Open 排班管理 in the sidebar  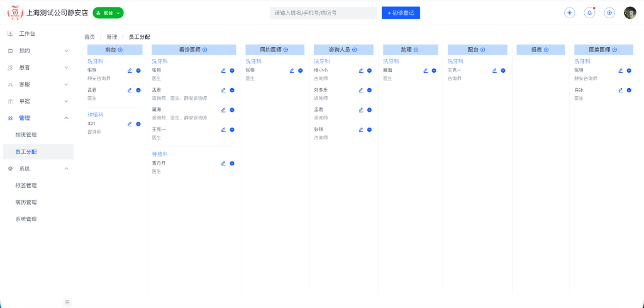pyautogui.click(x=38, y=135)
